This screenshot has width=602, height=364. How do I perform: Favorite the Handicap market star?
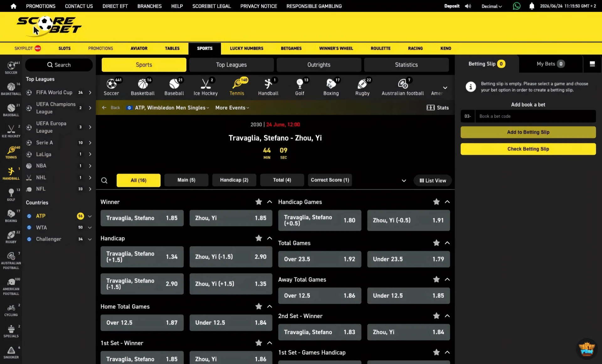tap(259, 238)
